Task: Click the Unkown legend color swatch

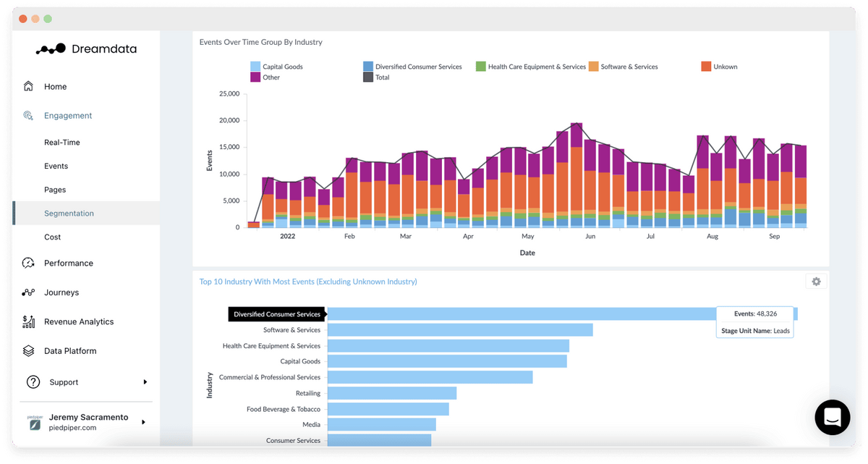Action: 706,67
